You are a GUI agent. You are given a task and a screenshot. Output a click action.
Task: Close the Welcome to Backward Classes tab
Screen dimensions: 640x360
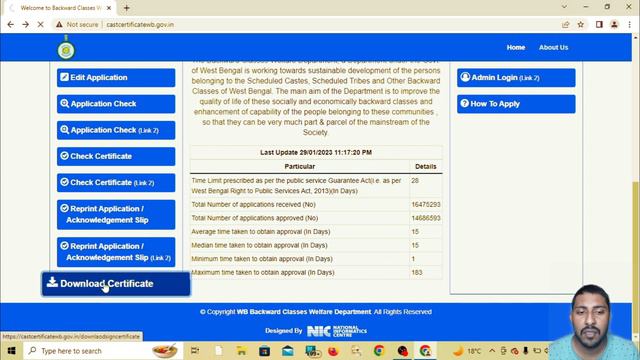109,8
